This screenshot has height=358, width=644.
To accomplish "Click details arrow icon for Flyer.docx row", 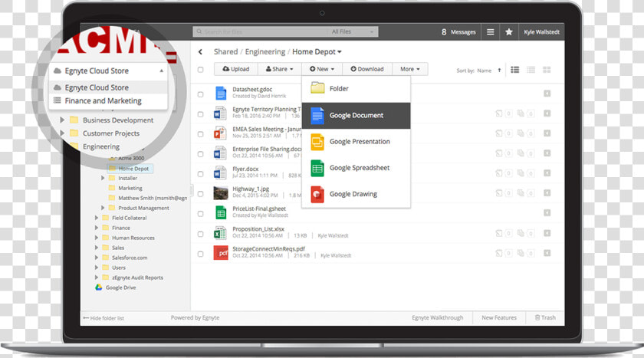I will tap(547, 172).
